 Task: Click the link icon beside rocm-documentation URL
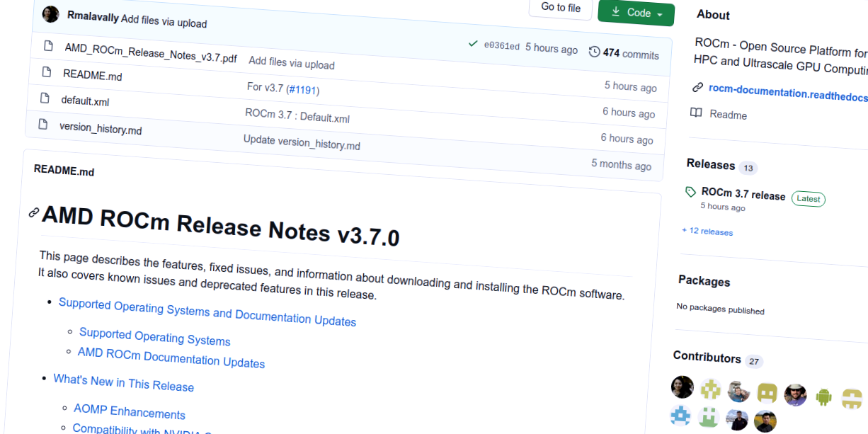click(x=697, y=88)
